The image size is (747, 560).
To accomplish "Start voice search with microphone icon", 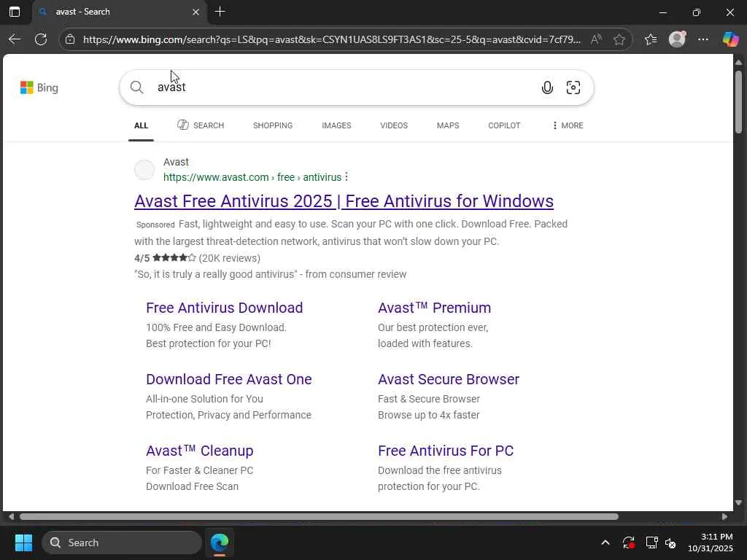I will point(547,87).
